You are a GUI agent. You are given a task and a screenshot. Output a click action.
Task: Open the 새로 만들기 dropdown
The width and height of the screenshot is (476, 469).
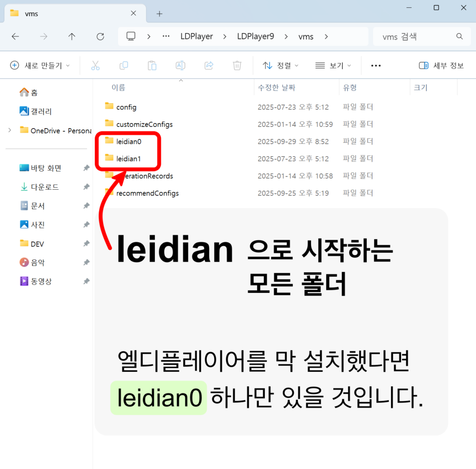coord(40,66)
